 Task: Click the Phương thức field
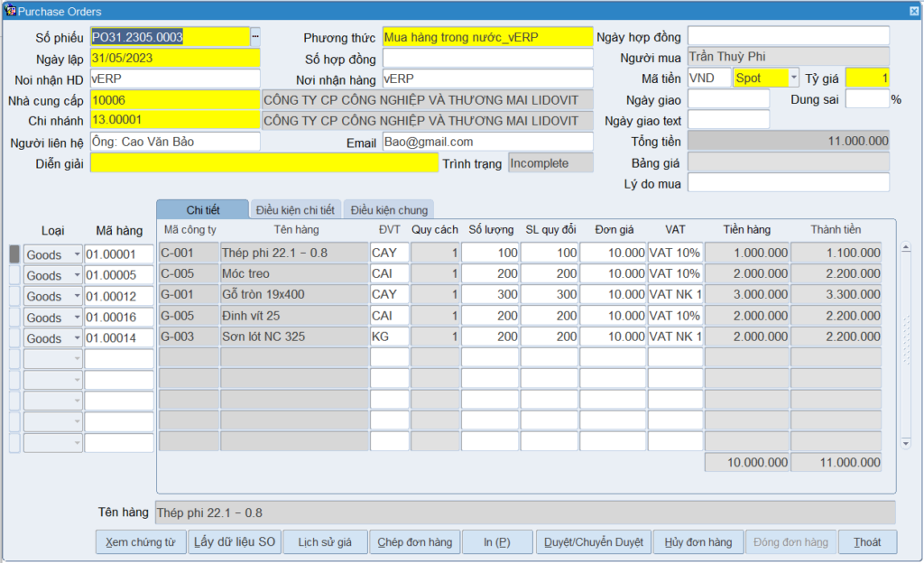coord(488,37)
